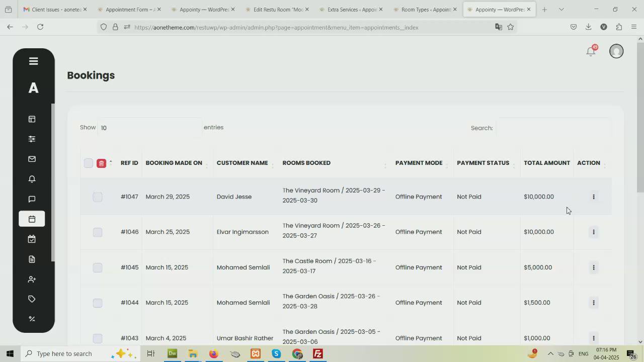The height and width of the screenshot is (362, 644).
Task: Sort by Total Amount header
Action: point(547,163)
